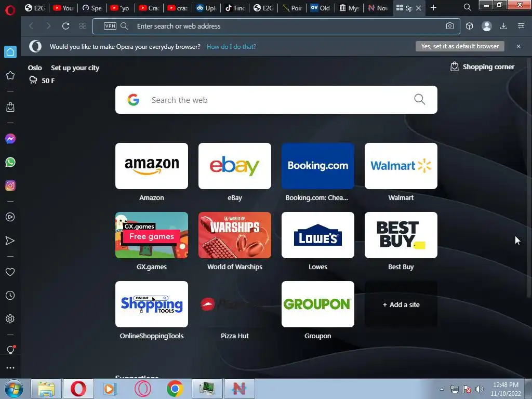Launch Facebook Messenger from sidebar
532x399 pixels.
(x=10, y=139)
